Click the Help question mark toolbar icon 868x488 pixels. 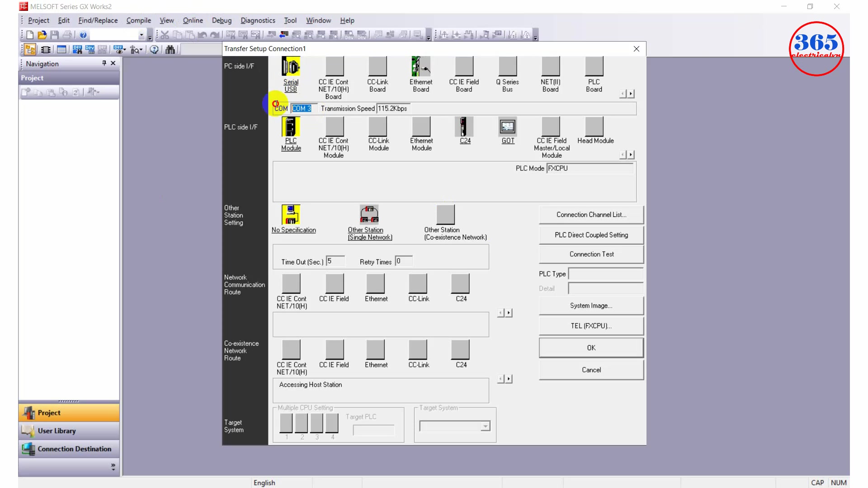tap(83, 35)
